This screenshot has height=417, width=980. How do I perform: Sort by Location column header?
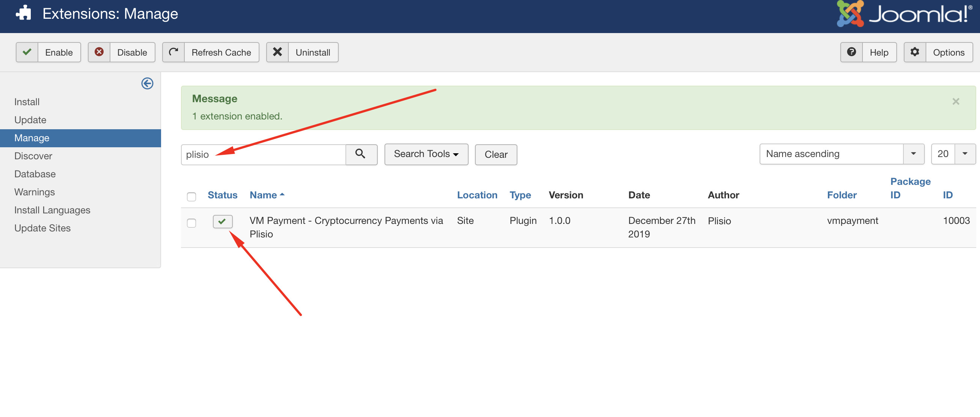pyautogui.click(x=477, y=195)
